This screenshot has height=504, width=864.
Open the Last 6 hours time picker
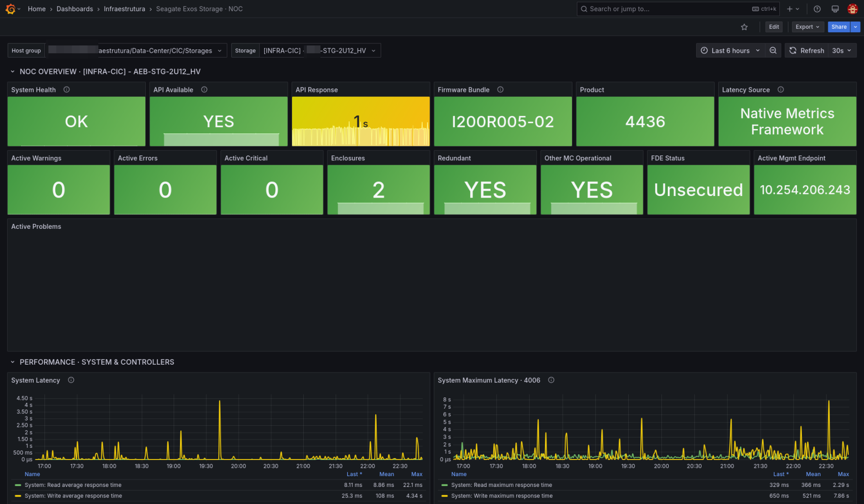click(x=730, y=50)
